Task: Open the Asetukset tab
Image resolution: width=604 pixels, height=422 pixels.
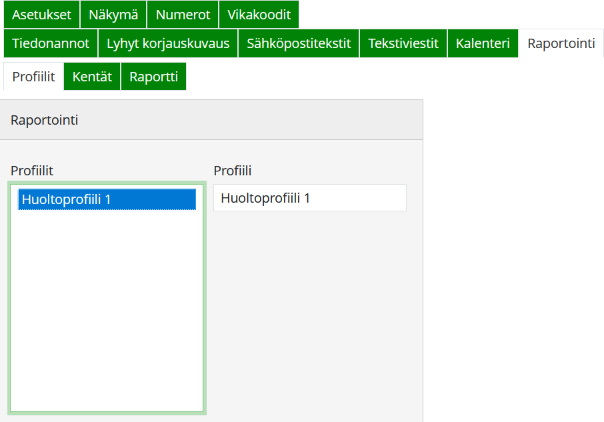Action: pyautogui.click(x=41, y=14)
